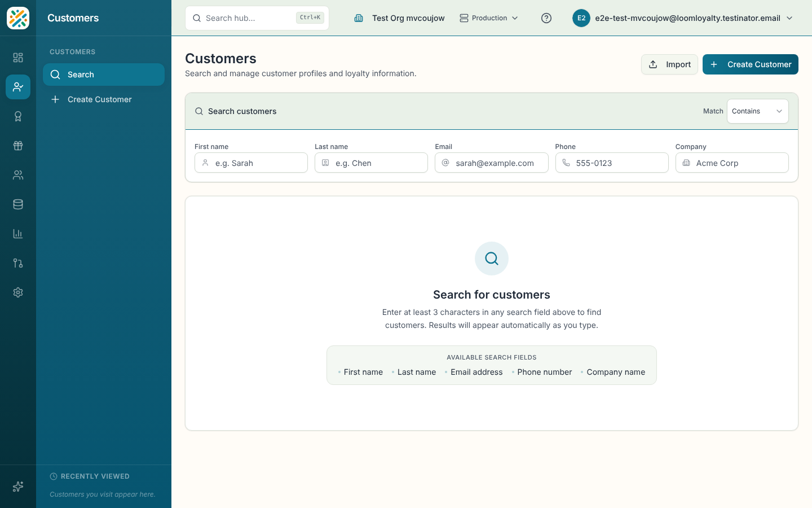Open the bar chart analytics sidebar icon
The image size is (812, 508).
[18, 234]
